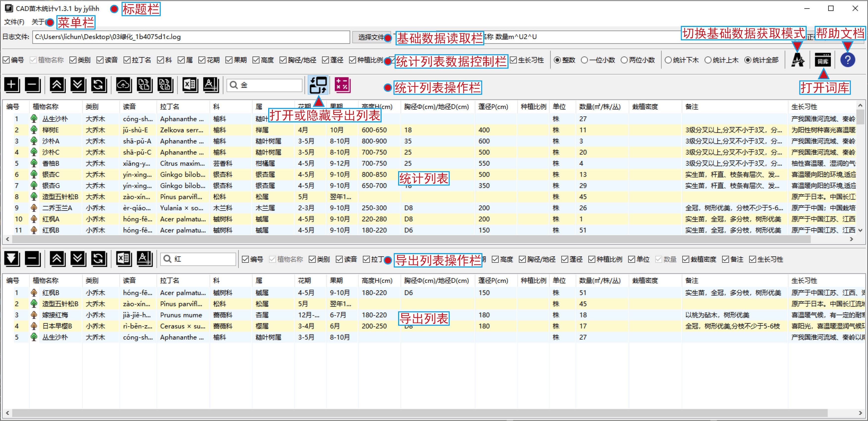Viewport: 868px width, 421px height.
Task: Open the magenta calculator icon
Action: coord(342,85)
